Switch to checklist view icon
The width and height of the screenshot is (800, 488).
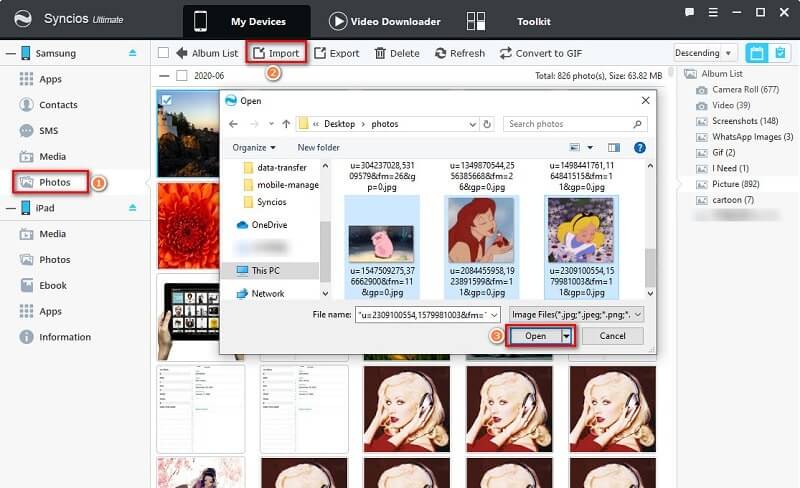[780, 53]
